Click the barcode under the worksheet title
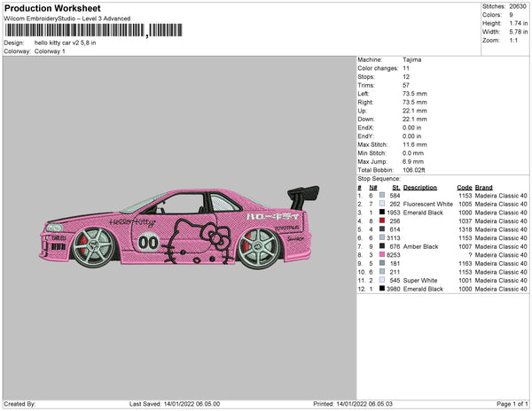This screenshot has width=532, height=411. [x=75, y=30]
